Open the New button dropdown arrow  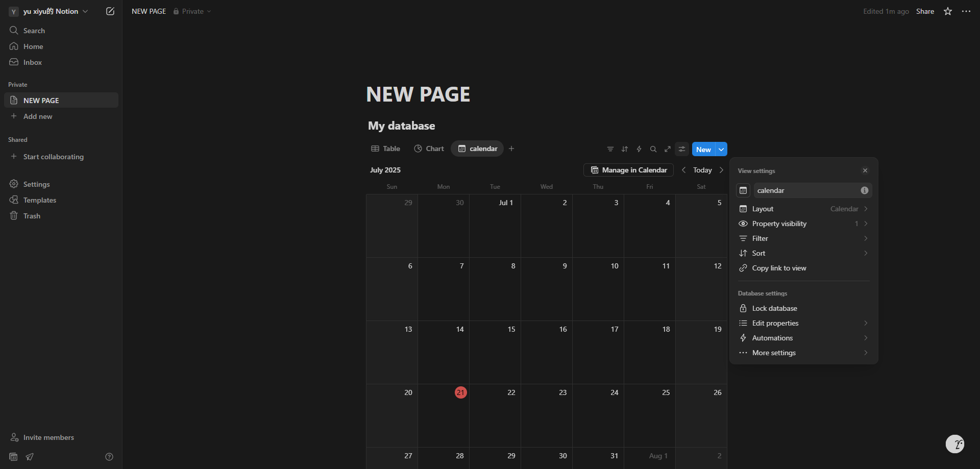pyautogui.click(x=721, y=149)
